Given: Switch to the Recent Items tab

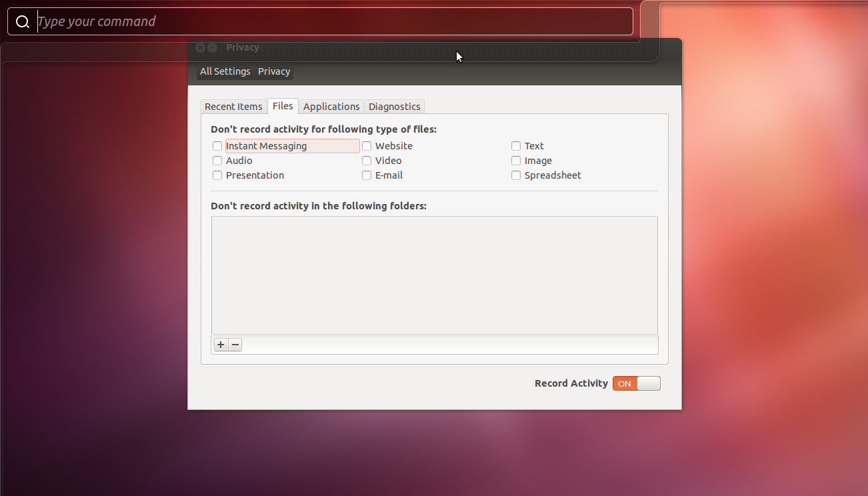Looking at the screenshot, I should pos(233,107).
